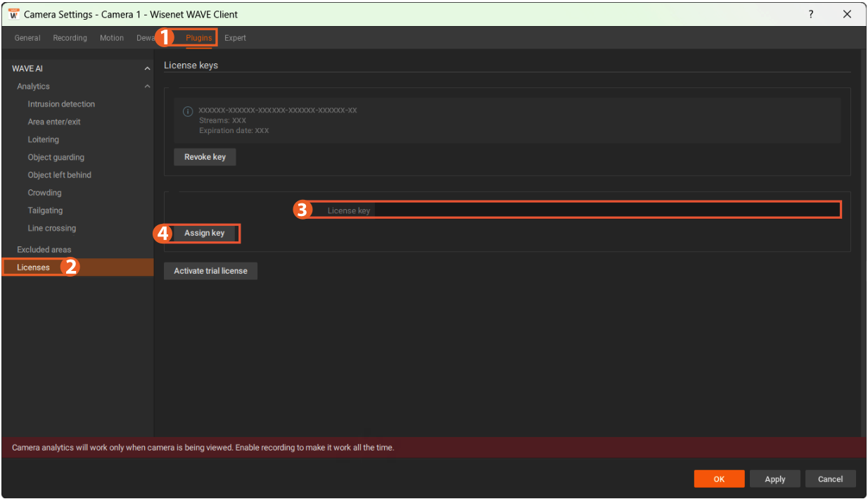Click the Wisenet WAVE app icon in title bar
The width and height of the screenshot is (868, 499).
[x=13, y=14]
